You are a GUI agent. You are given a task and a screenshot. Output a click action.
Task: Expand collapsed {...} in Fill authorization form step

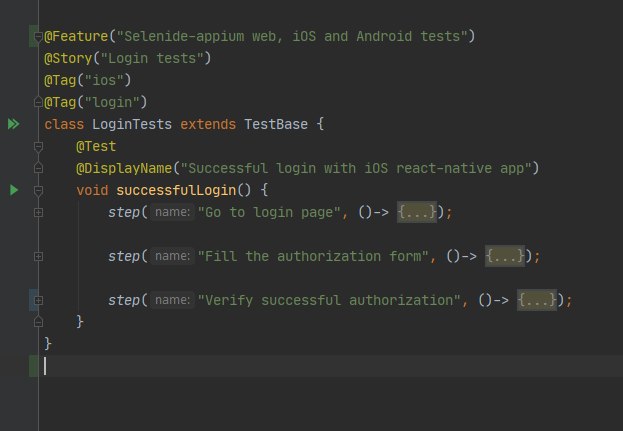coord(505,256)
